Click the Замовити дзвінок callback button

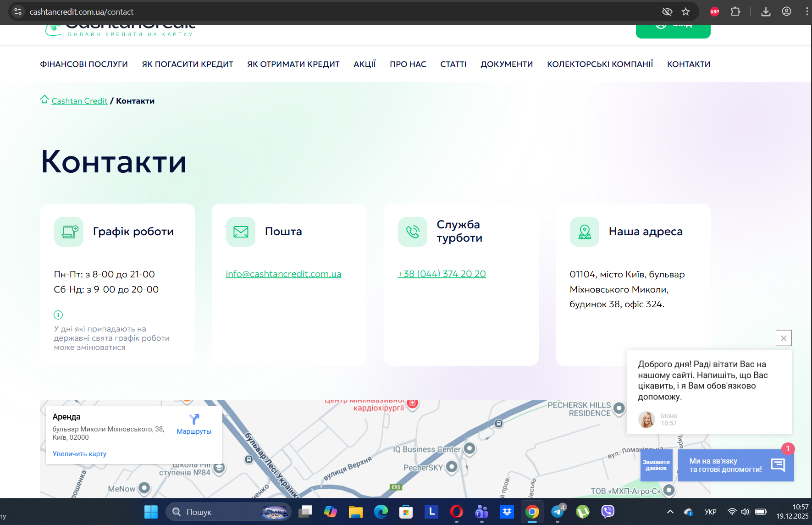coord(656,465)
